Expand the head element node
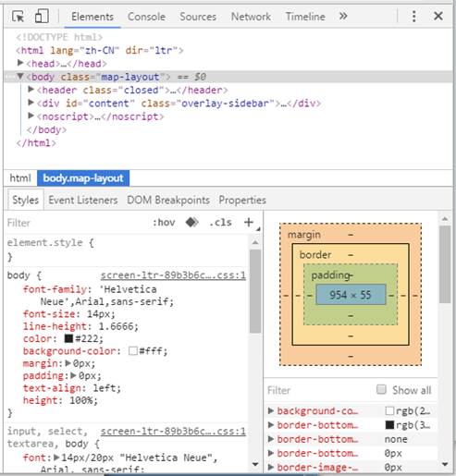This screenshot has height=476, width=456. pos(20,63)
